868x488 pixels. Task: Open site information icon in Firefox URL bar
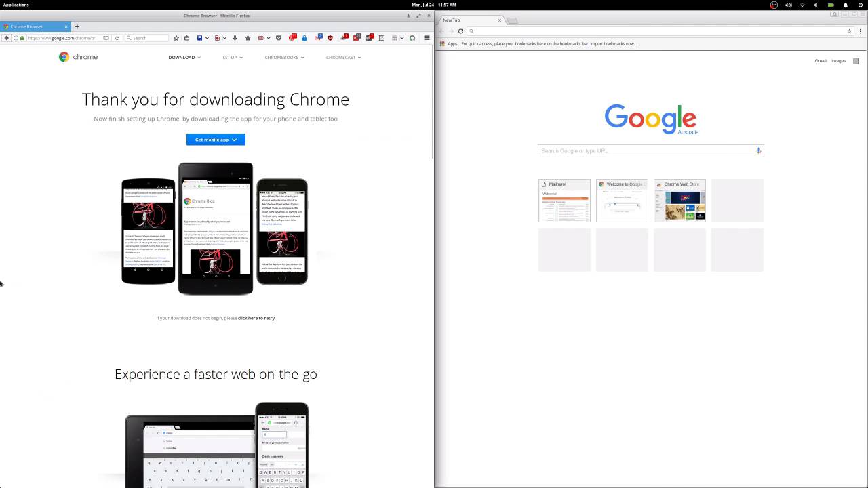pyautogui.click(x=16, y=38)
